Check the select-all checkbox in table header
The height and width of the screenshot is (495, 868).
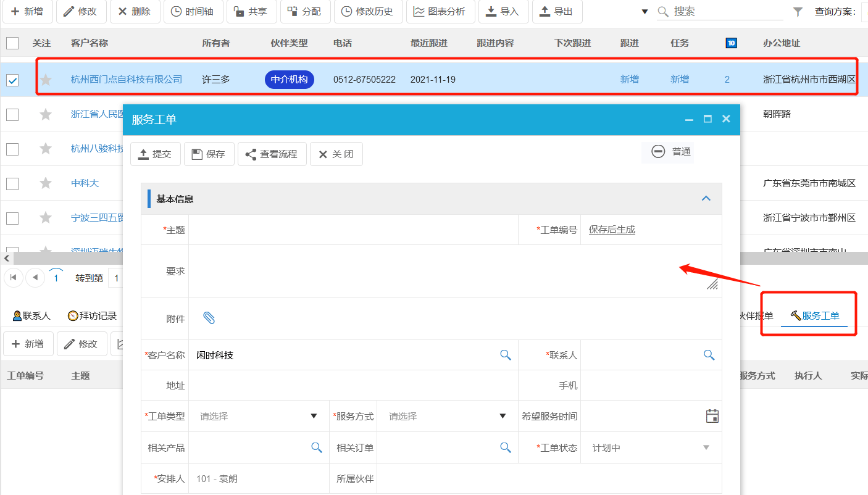12,43
